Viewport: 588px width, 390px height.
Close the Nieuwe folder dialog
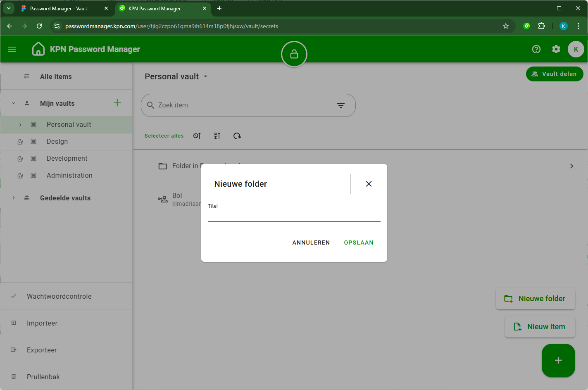point(369,184)
